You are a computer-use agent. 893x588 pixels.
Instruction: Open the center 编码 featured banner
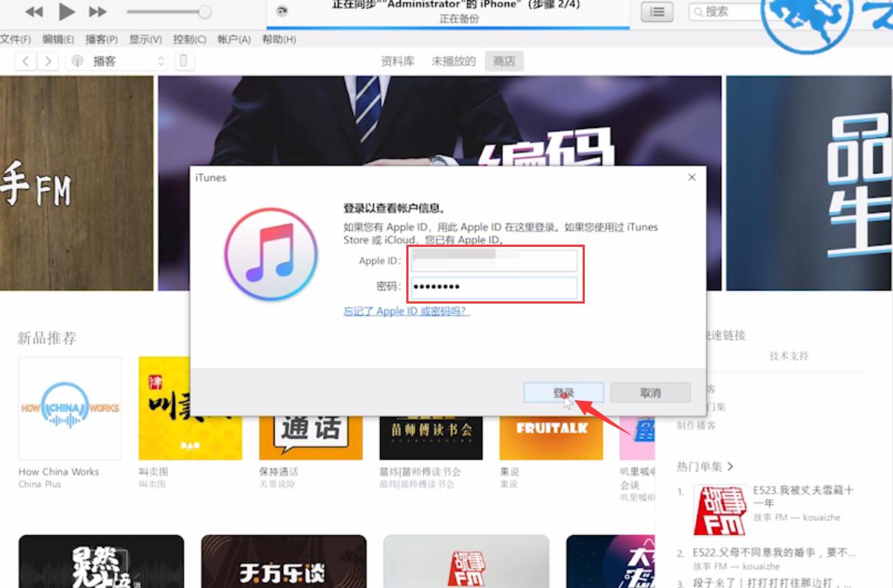[x=439, y=121]
